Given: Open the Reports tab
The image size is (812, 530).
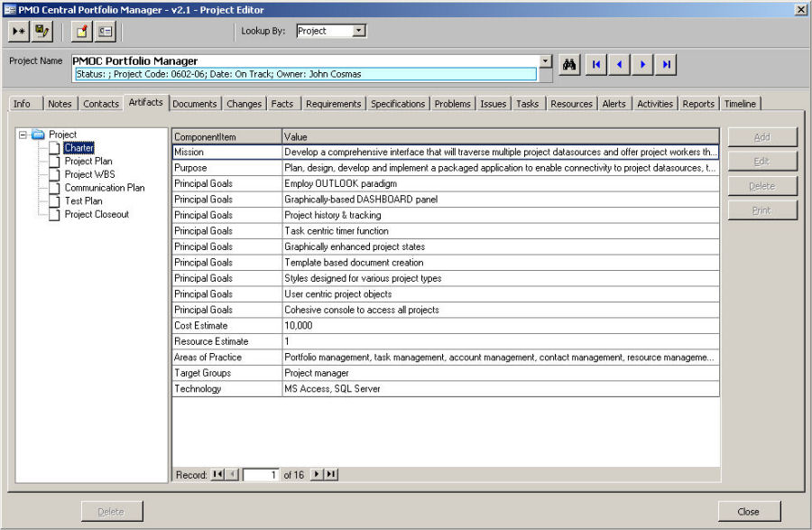Looking at the screenshot, I should pyautogui.click(x=698, y=104).
